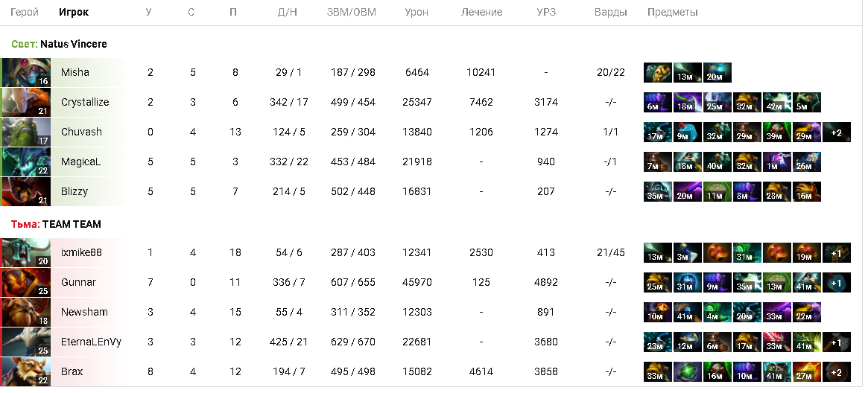This screenshot has height=393, width=868.
Task: Sort table by Урон column
Action: click(416, 12)
